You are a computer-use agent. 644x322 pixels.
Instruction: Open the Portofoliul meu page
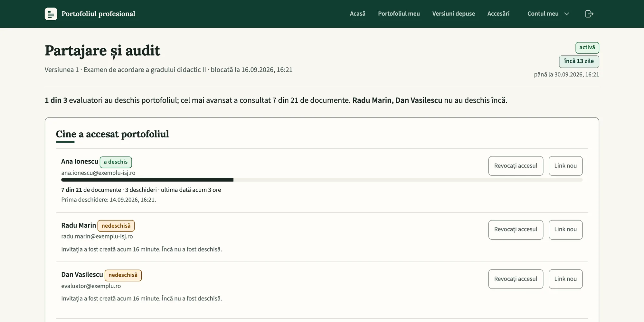coord(399,14)
